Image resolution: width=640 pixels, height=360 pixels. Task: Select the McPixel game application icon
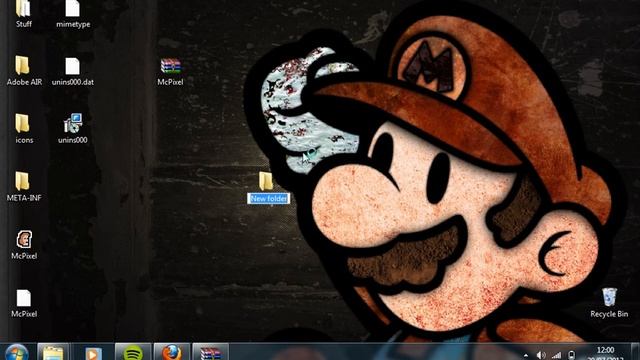[24, 245]
